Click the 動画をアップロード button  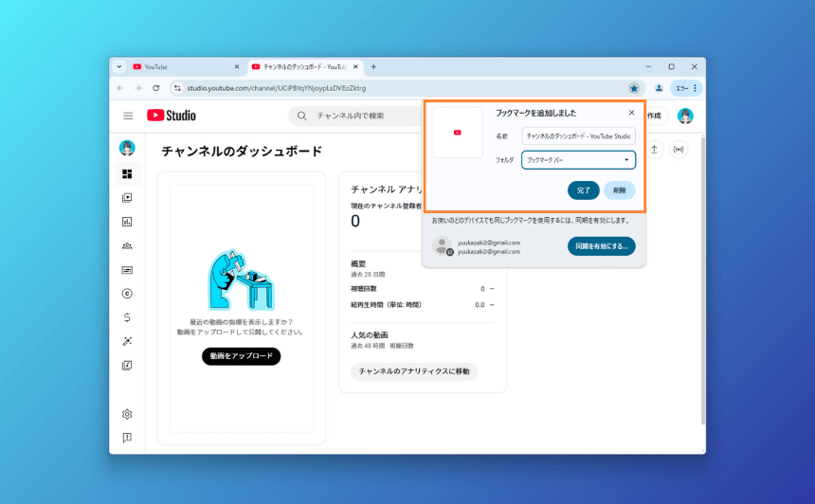tap(241, 356)
